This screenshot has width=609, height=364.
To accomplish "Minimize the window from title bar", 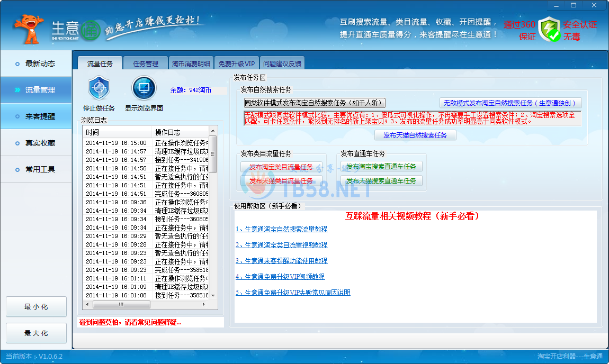I will pos(556,5).
